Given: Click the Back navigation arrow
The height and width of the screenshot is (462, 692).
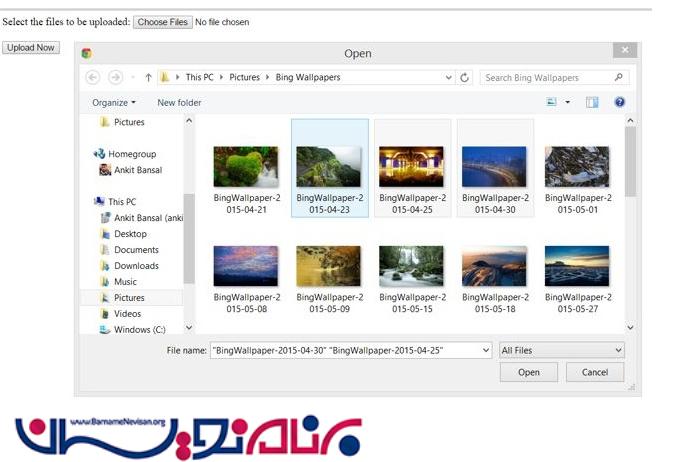Looking at the screenshot, I should tap(93, 77).
